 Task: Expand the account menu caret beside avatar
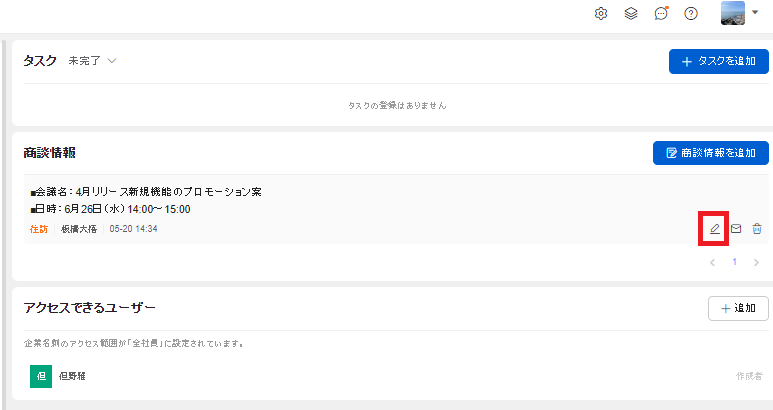coord(755,12)
